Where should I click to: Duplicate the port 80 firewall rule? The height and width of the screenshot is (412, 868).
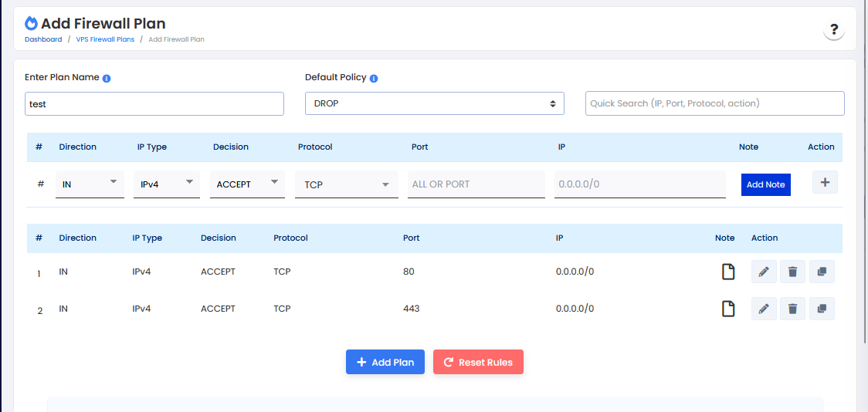click(x=822, y=272)
